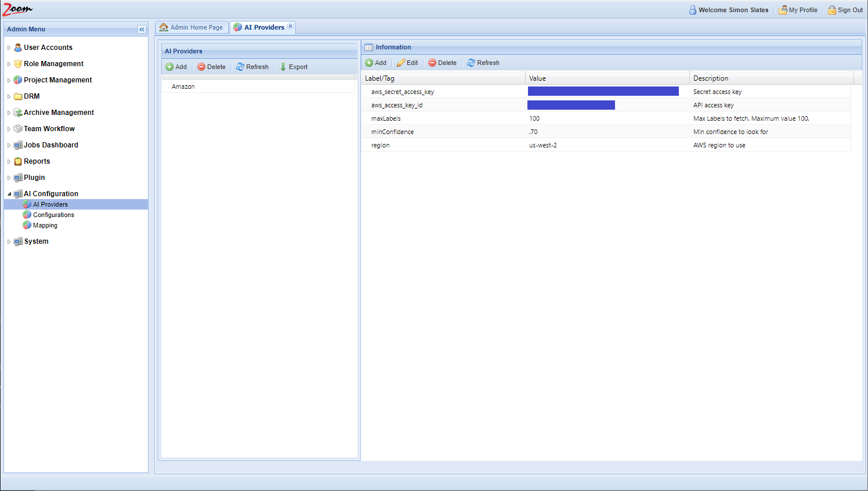The image size is (868, 491).
Task: Click Add in the AI Providers panel
Action: pos(176,67)
